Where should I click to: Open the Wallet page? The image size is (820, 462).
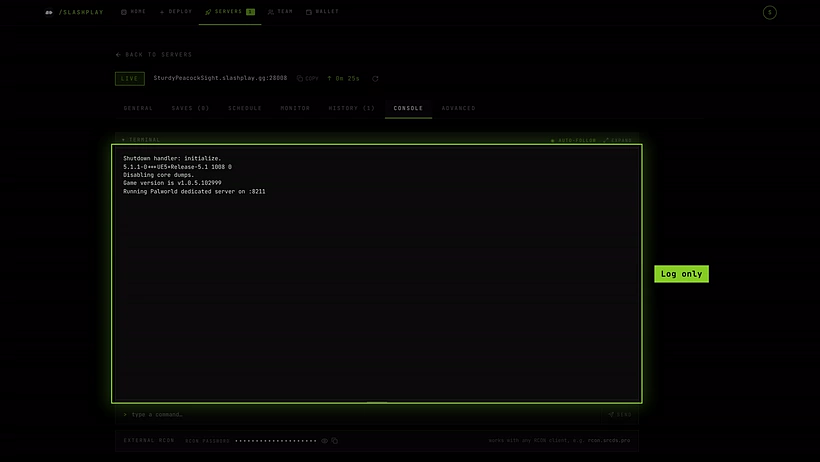(x=322, y=12)
